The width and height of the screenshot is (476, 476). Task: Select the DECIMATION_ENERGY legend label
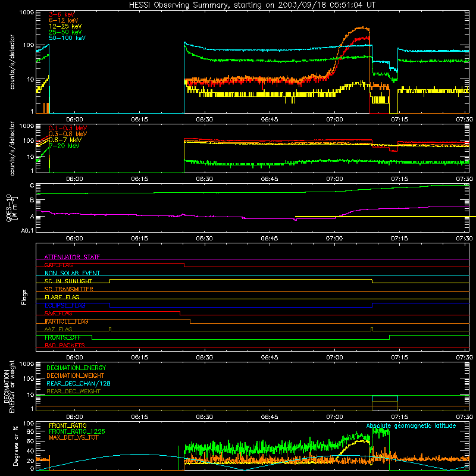coord(76,368)
